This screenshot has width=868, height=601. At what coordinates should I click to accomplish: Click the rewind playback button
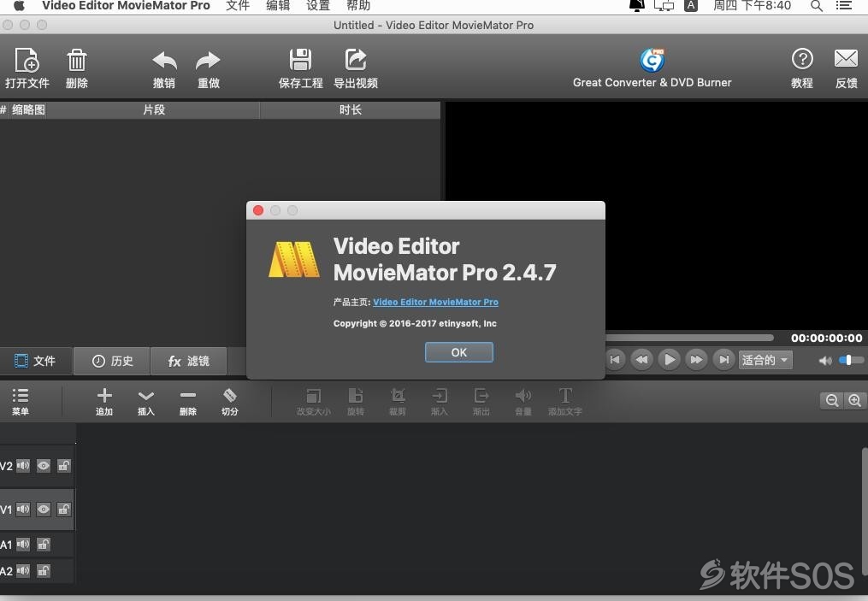point(642,360)
